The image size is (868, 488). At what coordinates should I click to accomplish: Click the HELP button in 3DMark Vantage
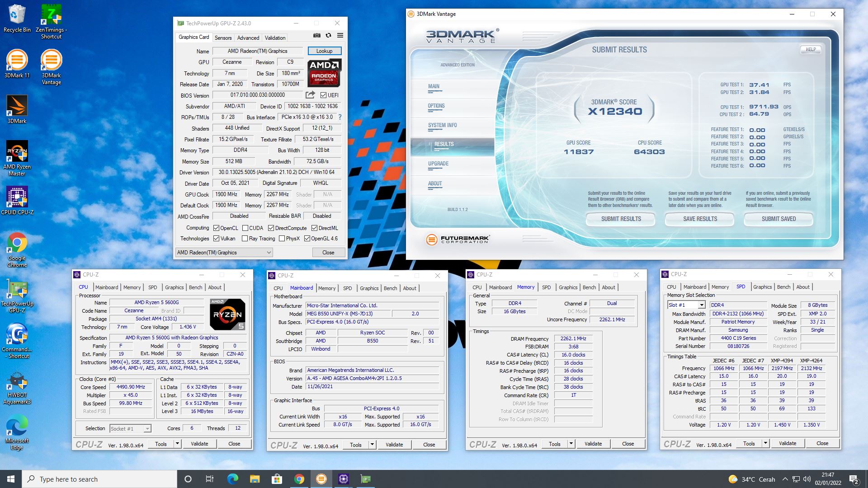(811, 49)
